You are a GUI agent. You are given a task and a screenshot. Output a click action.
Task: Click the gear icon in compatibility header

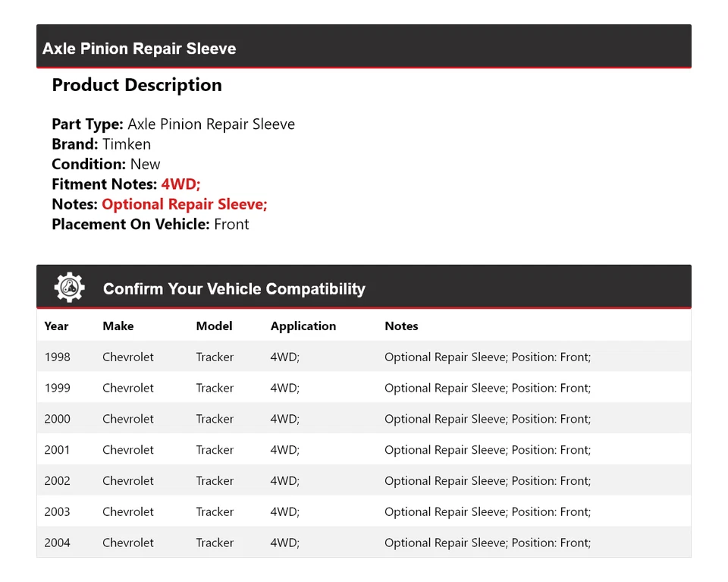click(70, 288)
